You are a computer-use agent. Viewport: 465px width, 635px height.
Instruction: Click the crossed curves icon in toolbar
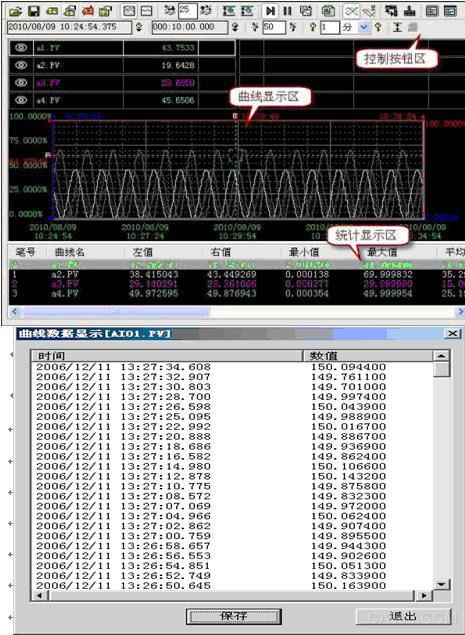click(352, 11)
